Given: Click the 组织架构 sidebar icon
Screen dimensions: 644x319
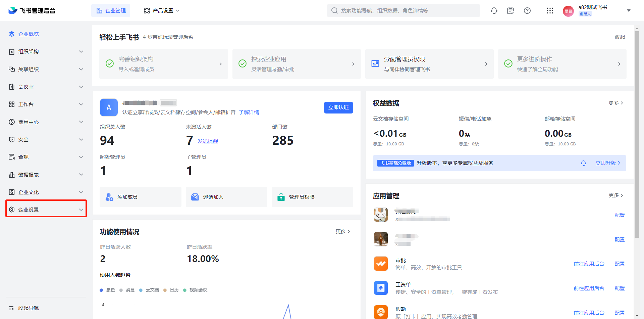Looking at the screenshot, I should point(12,52).
